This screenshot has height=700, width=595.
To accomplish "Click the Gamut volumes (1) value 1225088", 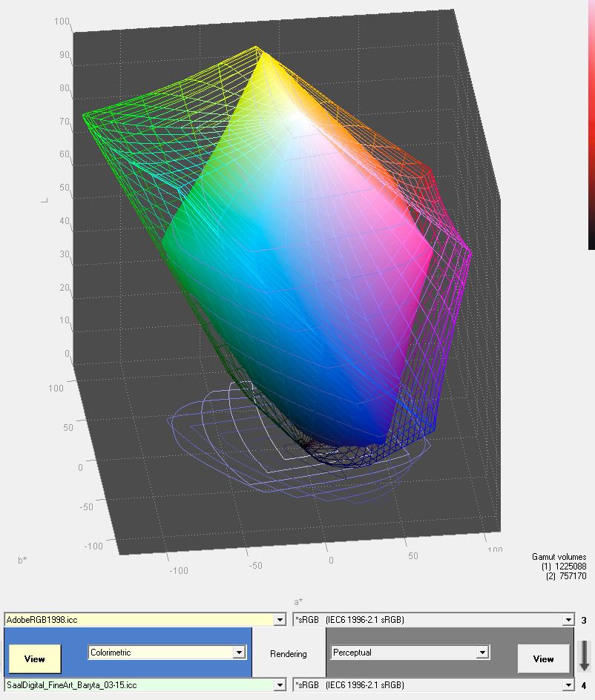I will 571,567.
